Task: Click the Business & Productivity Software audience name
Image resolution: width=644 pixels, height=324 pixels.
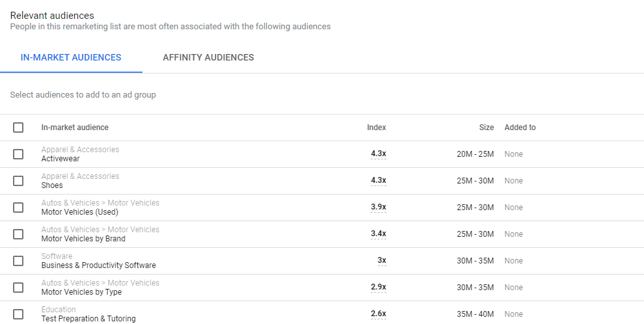Action: (98, 265)
